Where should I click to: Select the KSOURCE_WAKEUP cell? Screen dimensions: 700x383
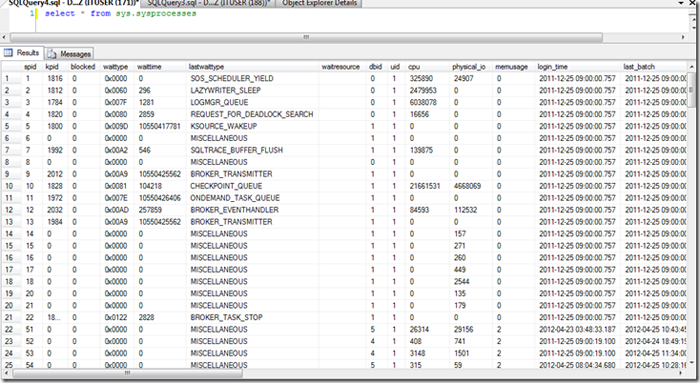coord(253,126)
